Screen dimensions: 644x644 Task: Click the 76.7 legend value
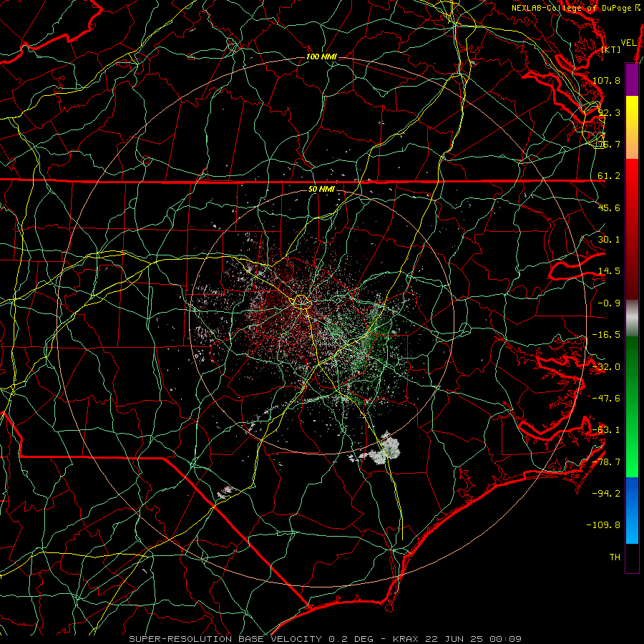coord(609,144)
